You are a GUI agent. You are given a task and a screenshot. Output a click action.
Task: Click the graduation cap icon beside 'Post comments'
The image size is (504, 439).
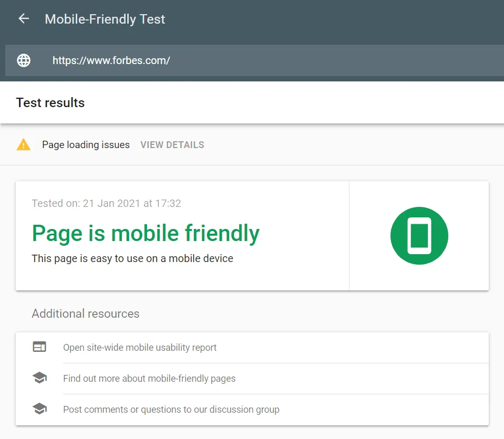tap(39, 409)
